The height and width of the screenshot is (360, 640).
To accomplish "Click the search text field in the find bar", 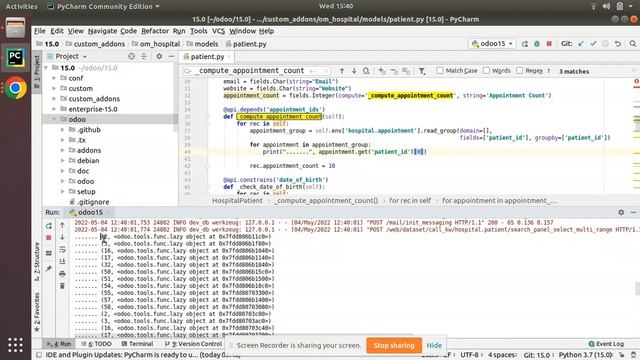I will 255,71.
